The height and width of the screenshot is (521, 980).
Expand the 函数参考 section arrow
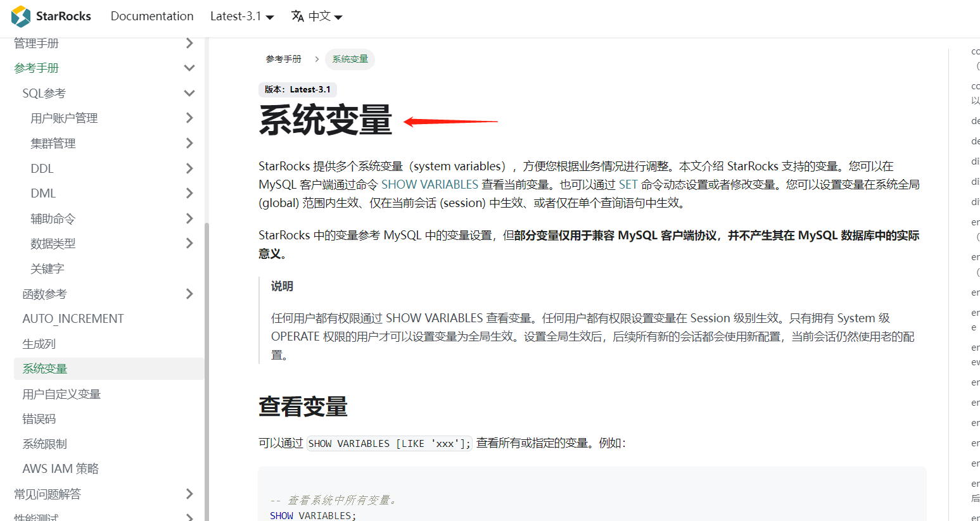click(189, 294)
